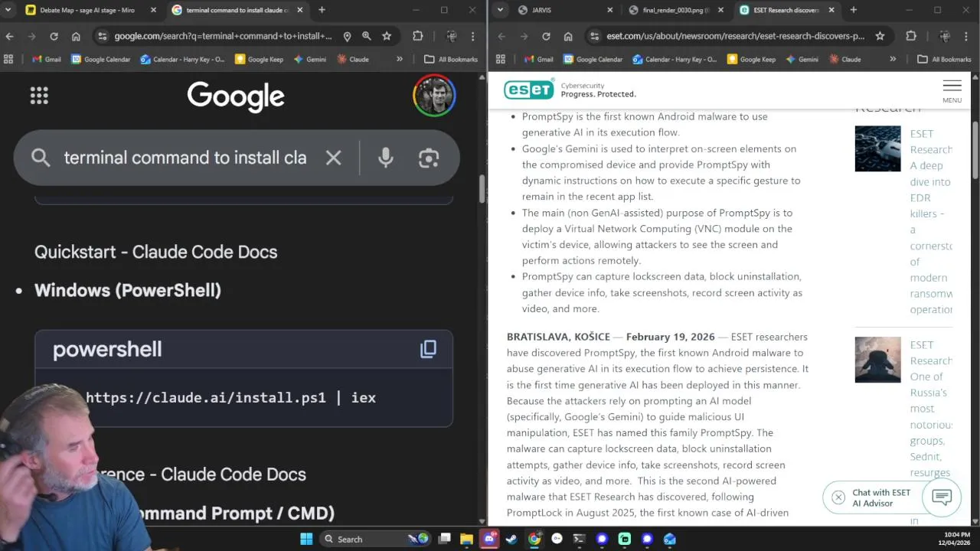The height and width of the screenshot is (551, 980).
Task: View site information for eset.com
Action: 594,36
